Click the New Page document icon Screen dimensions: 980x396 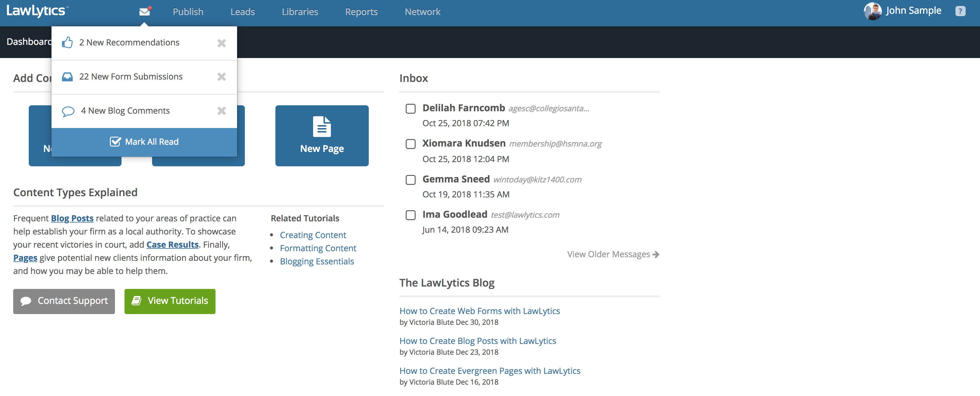(x=322, y=127)
